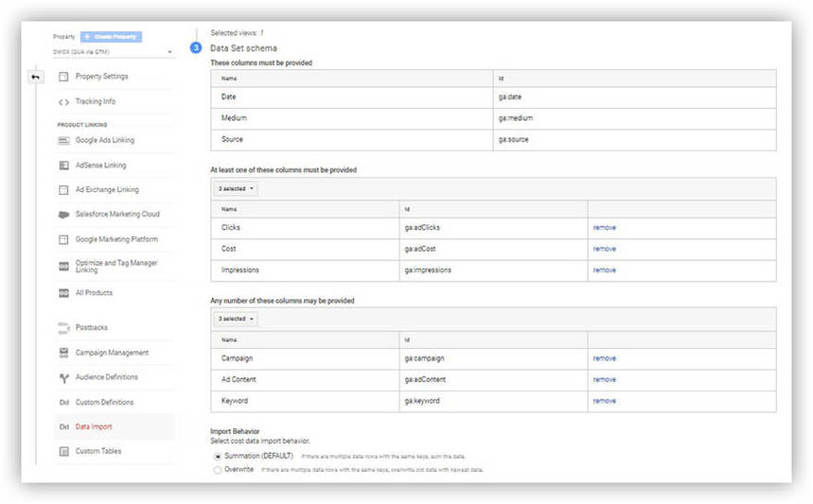Click the Postbacks icon
The image size is (813, 504).
pos(63,328)
